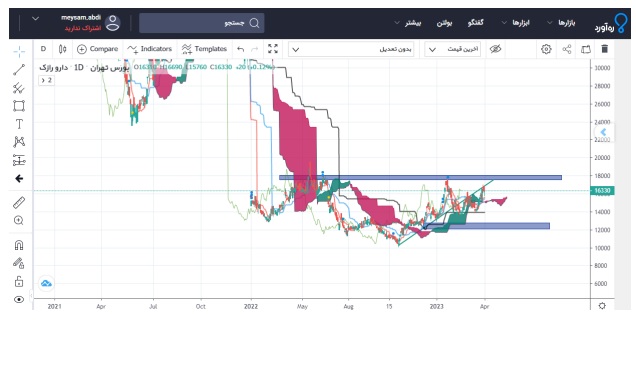Viewport: 636px width, 374px height.
Task: Select the ruler measure tool
Action: pyautogui.click(x=19, y=202)
